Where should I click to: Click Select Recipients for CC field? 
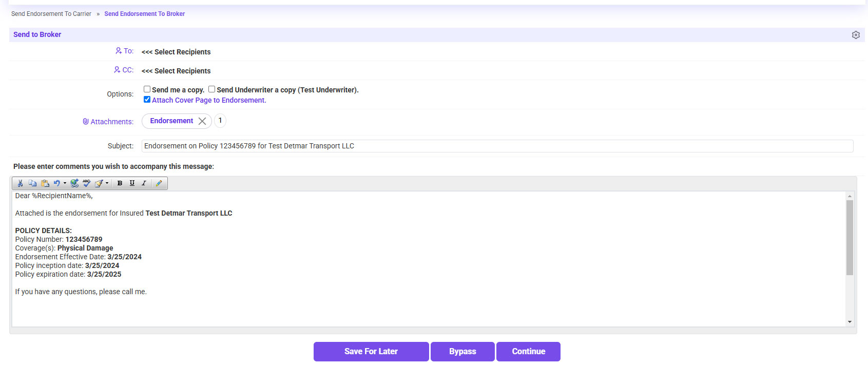click(x=176, y=71)
